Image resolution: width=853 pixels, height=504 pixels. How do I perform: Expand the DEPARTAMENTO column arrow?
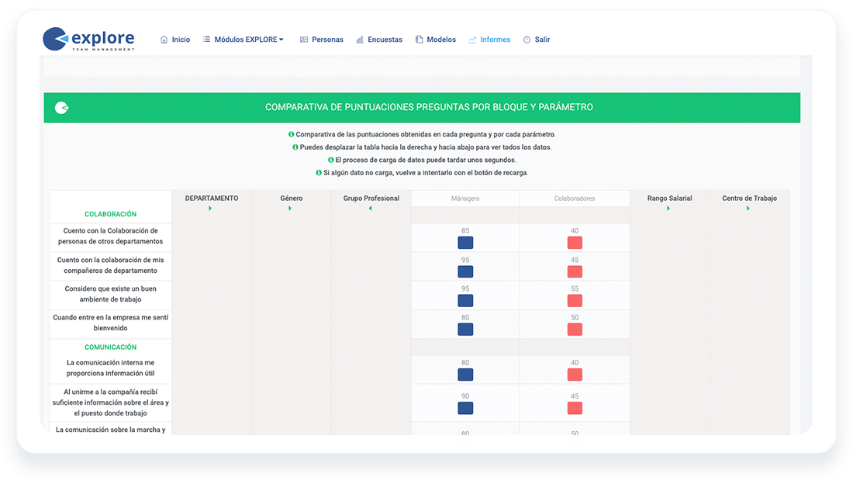point(210,209)
